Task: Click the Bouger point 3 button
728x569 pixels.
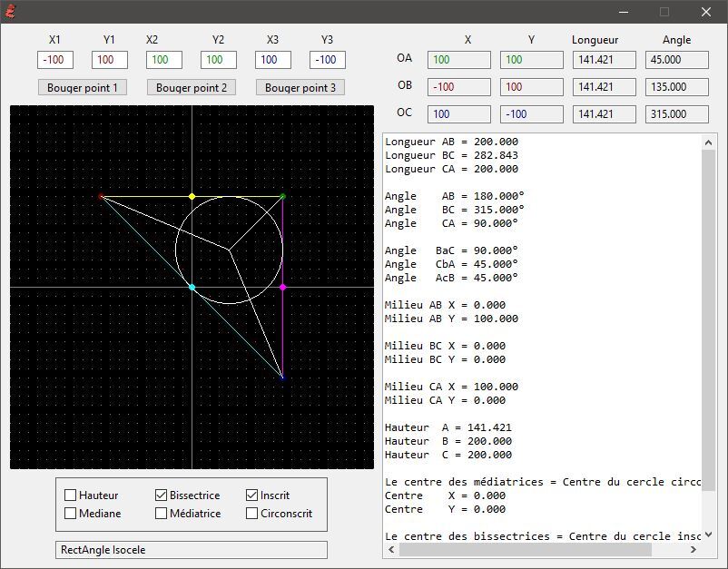Action: pos(300,88)
